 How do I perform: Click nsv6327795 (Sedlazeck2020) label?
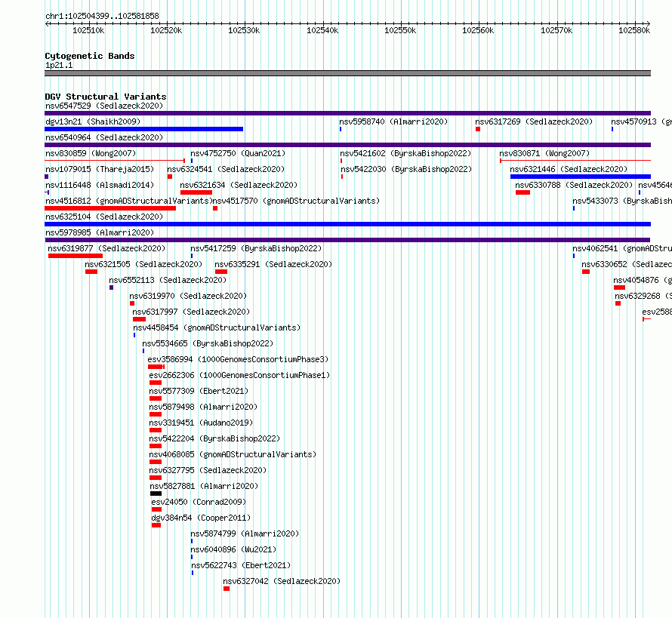coord(208,470)
